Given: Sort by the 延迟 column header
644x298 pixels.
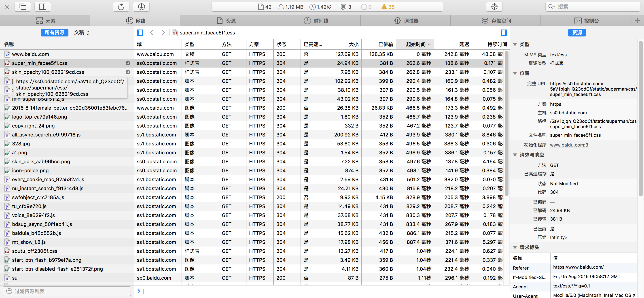Looking at the screenshot, I should pos(453,44).
